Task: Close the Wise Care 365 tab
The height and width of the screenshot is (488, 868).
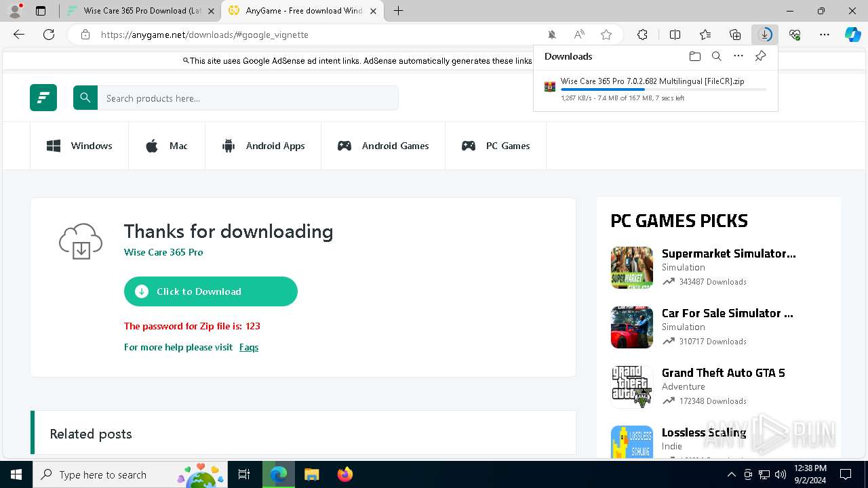Action: 211,11
